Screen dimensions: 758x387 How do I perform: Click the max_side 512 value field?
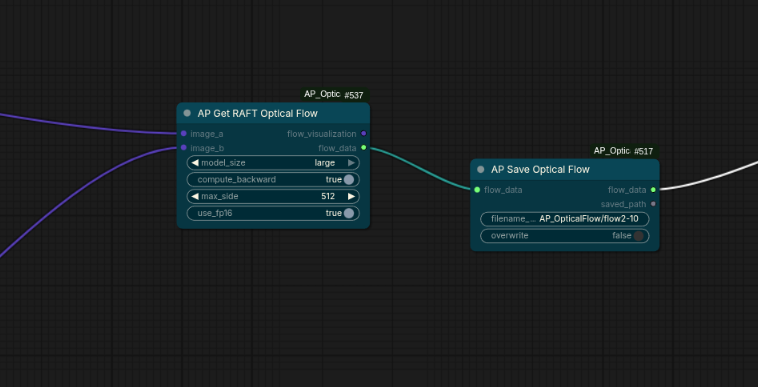[x=328, y=197]
